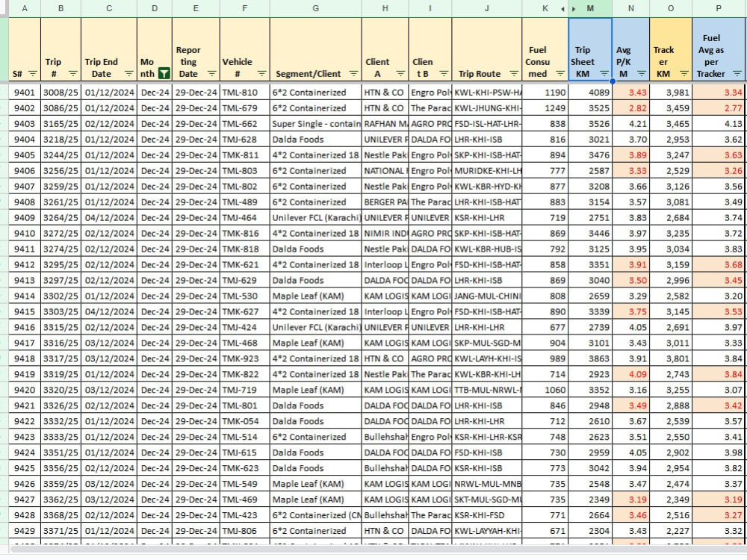The width and height of the screenshot is (747, 560).
Task: Open the Tracker KM filter icon
Action: [684, 74]
